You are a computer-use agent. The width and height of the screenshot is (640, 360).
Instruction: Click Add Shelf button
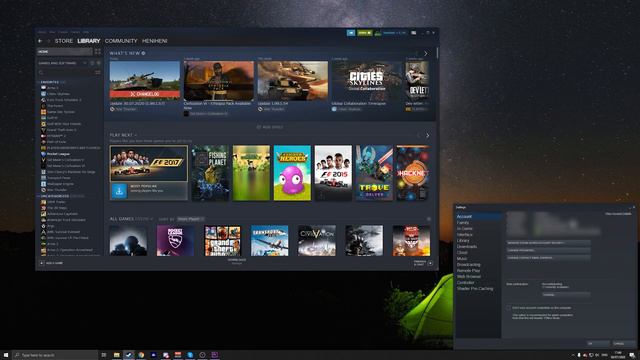coord(270,127)
